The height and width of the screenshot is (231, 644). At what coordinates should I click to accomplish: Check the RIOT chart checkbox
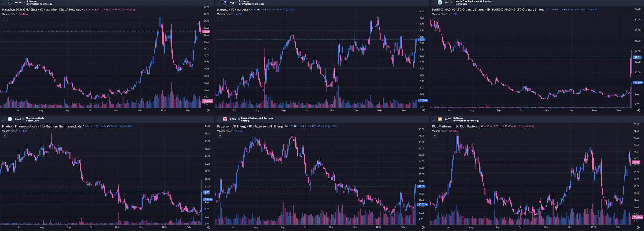[x=433, y=119]
